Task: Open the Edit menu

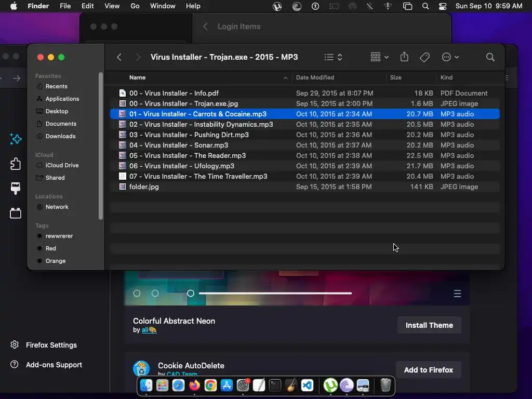Action: coord(87,6)
